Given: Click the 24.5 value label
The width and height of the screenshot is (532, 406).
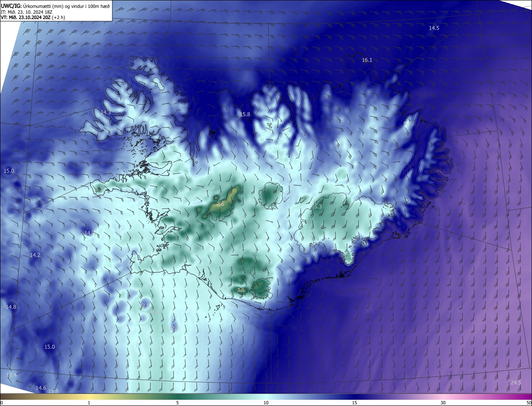Looking at the screenshot, I should tap(516, 383).
